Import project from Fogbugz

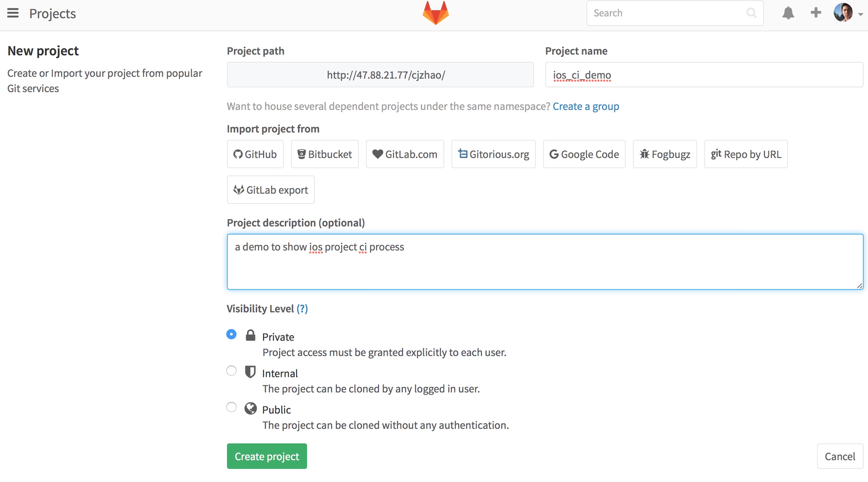pos(664,154)
